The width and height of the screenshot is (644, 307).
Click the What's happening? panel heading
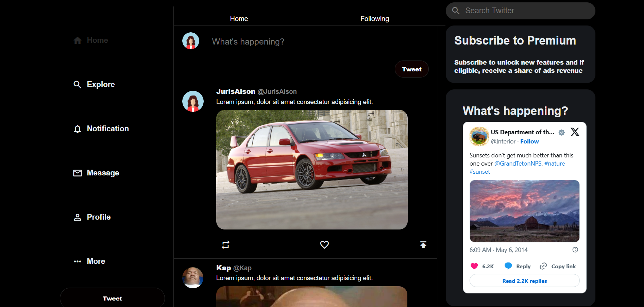click(515, 111)
